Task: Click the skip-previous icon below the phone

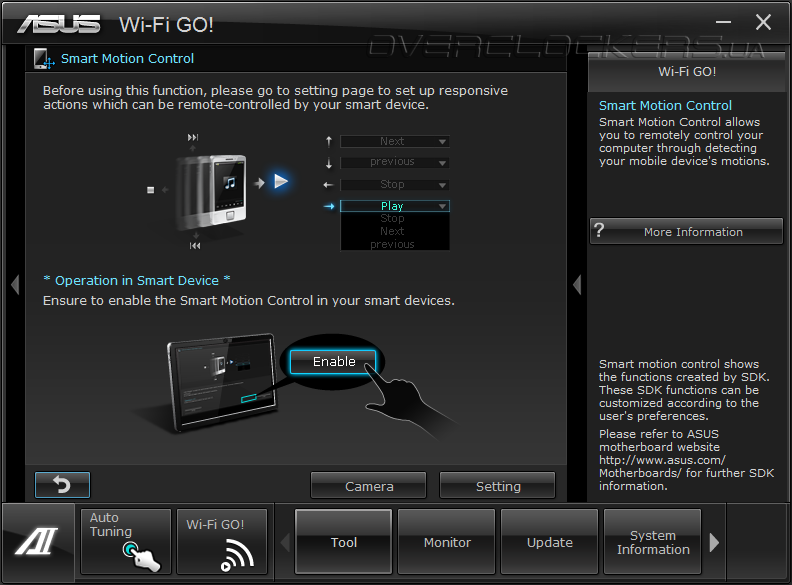Action: 195,246
